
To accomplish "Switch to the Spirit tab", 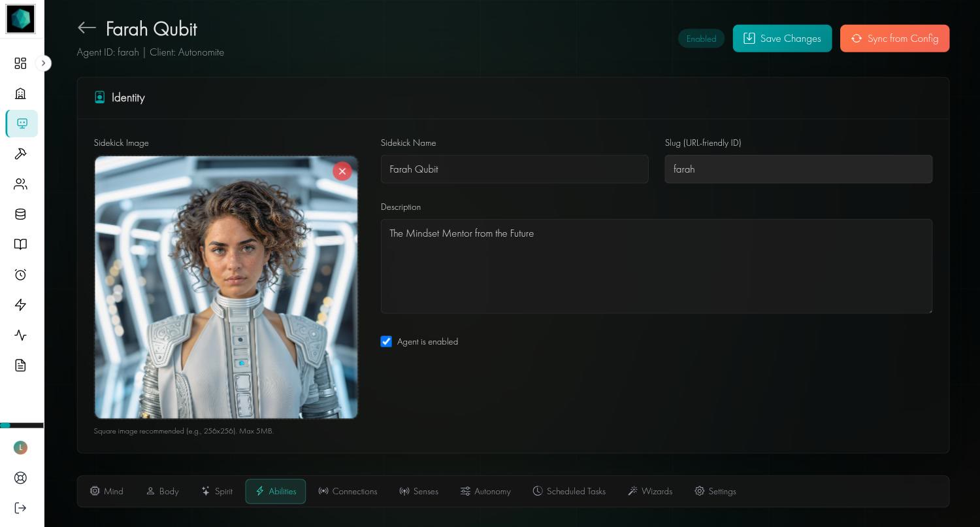I will click(217, 491).
